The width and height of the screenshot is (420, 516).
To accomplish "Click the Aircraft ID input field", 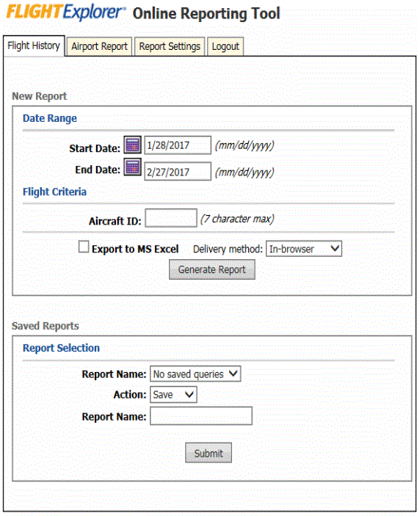I will (171, 218).
